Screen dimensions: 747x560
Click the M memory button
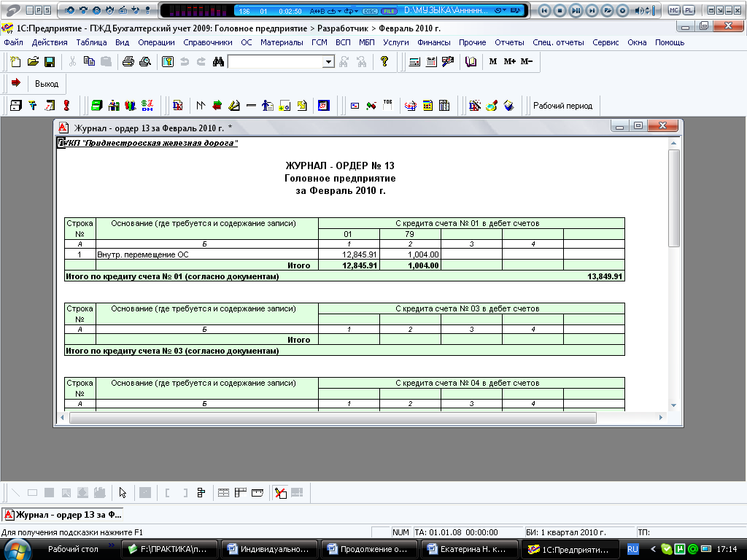click(x=493, y=61)
